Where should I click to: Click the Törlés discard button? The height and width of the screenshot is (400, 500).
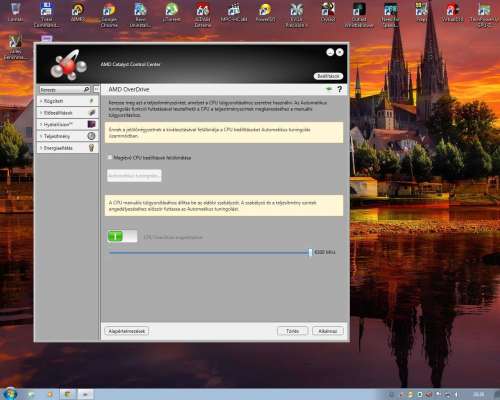292,331
